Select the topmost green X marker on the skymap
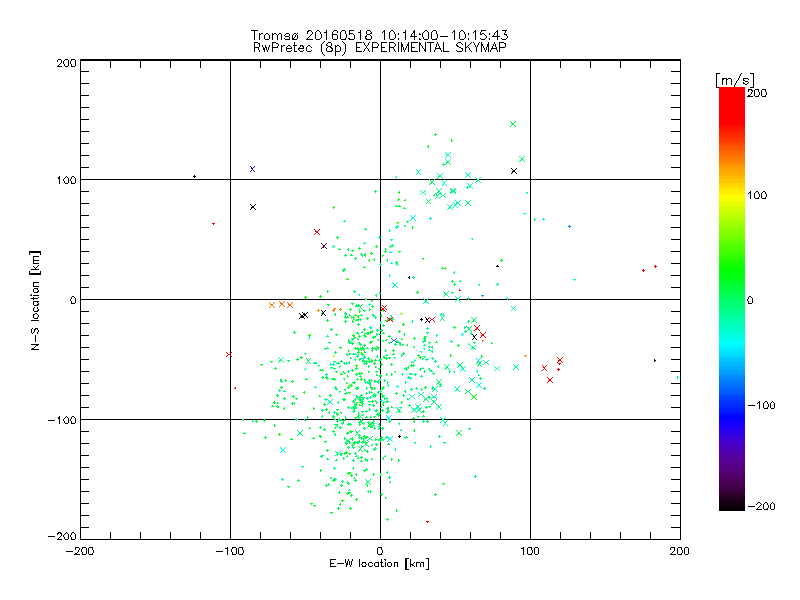This screenshot has width=800, height=600. click(513, 124)
